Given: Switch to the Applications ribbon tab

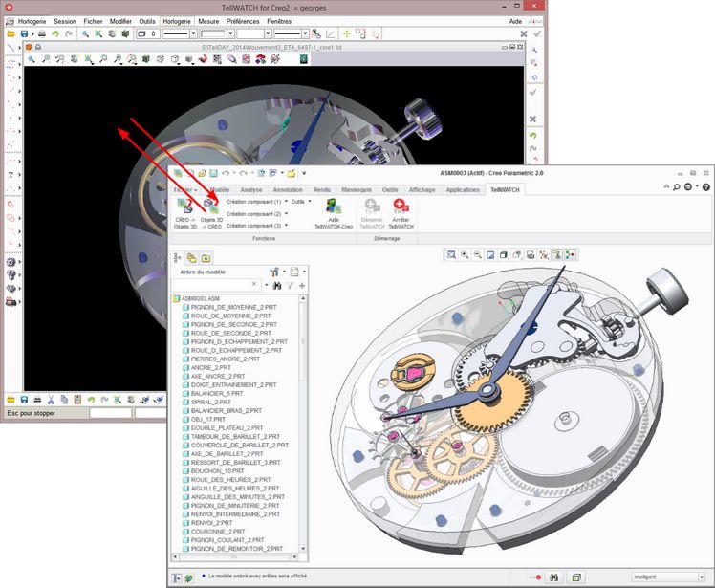Looking at the screenshot, I should click(x=463, y=189).
